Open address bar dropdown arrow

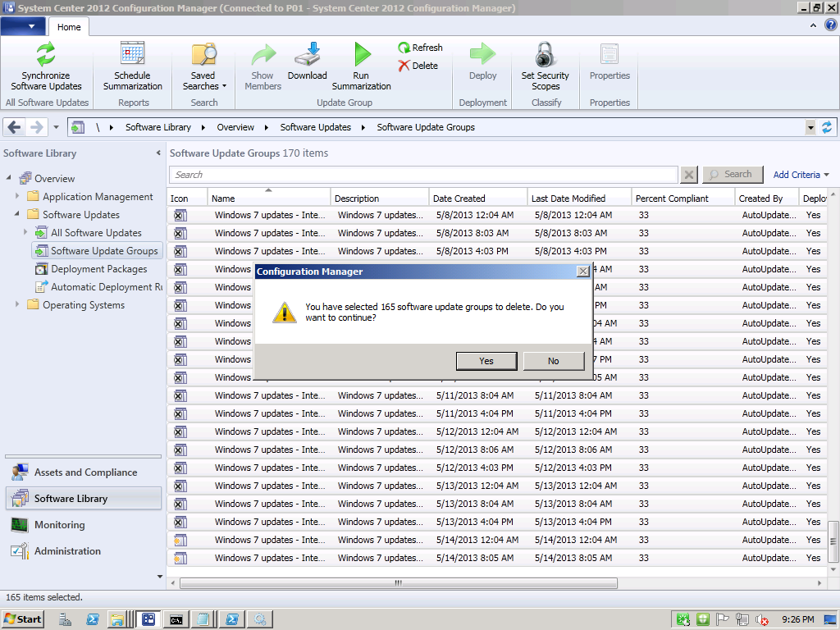click(x=810, y=127)
